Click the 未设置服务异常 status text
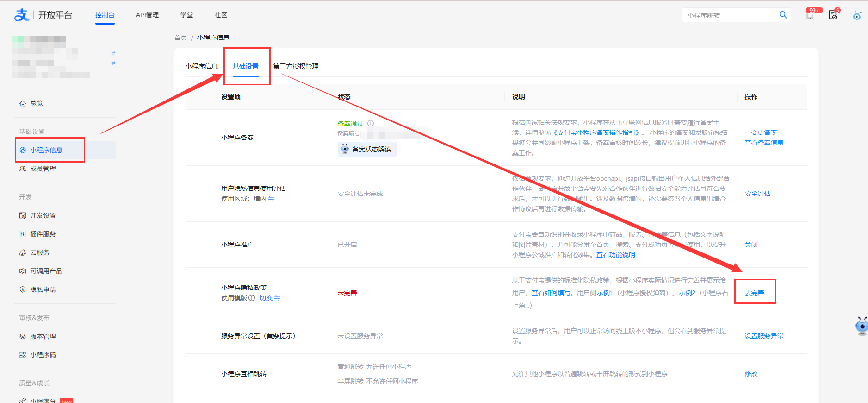This screenshot has width=868, height=403. click(360, 336)
